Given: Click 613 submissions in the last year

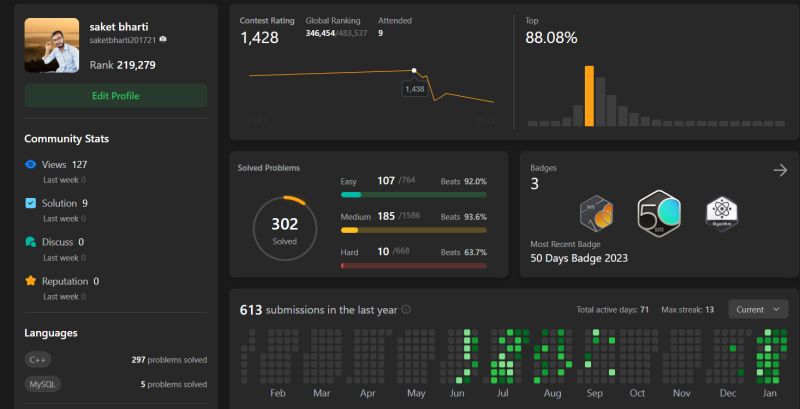Looking at the screenshot, I should tap(318, 310).
